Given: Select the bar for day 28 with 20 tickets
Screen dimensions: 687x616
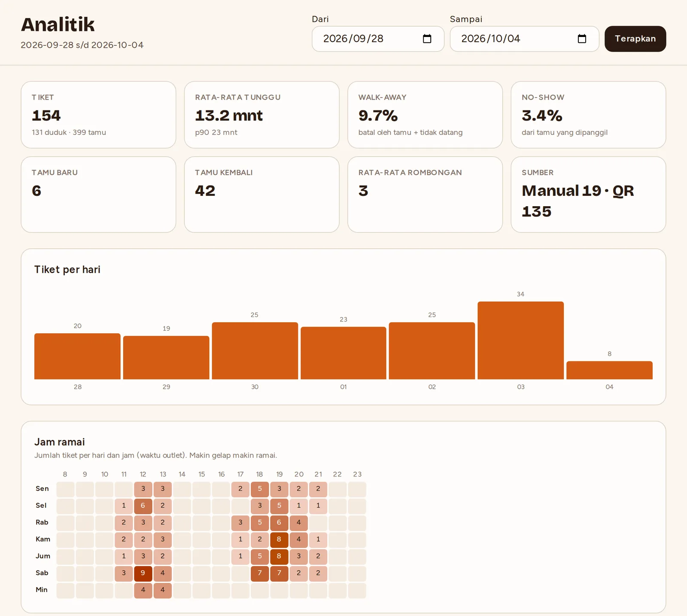Looking at the screenshot, I should click(77, 356).
